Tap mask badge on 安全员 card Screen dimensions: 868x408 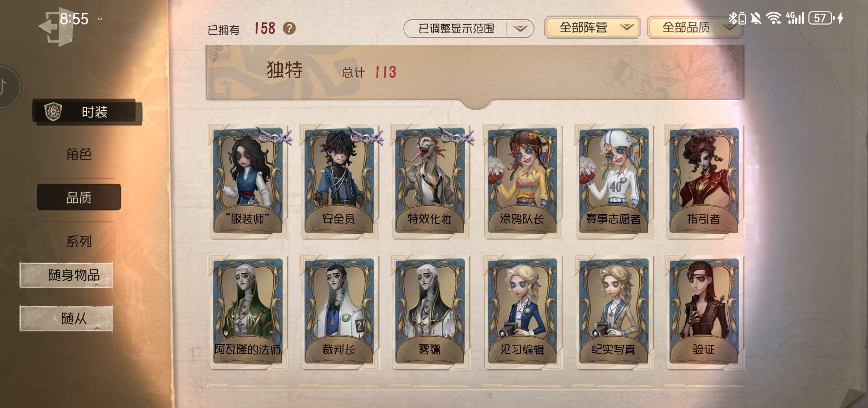(x=366, y=136)
